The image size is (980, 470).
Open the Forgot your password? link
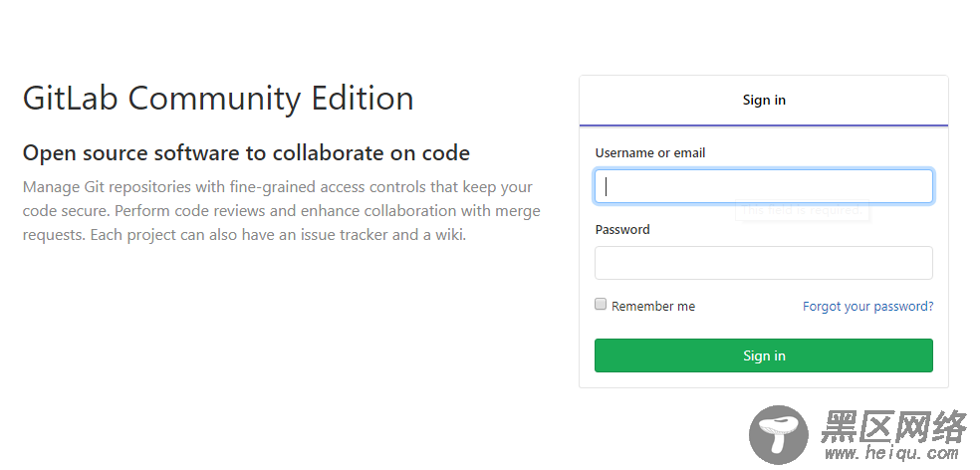[868, 307]
